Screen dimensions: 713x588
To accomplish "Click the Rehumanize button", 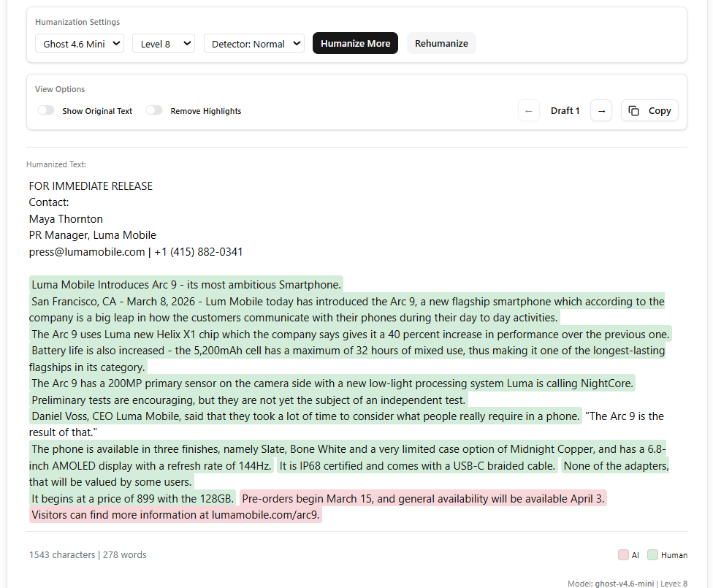I will [441, 43].
